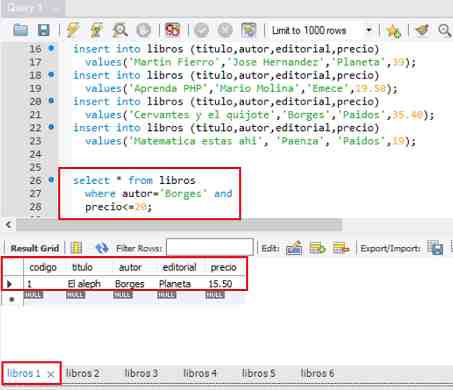Select row marker arrow of first row

[9, 284]
